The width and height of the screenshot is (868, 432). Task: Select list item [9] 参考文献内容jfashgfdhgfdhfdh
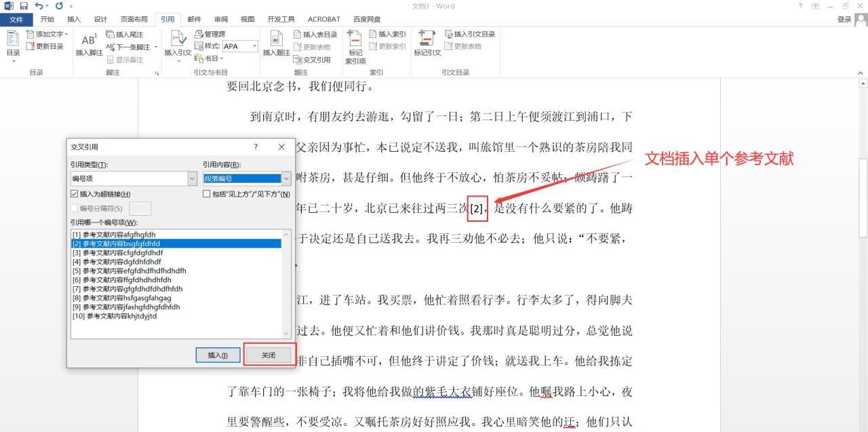click(176, 307)
